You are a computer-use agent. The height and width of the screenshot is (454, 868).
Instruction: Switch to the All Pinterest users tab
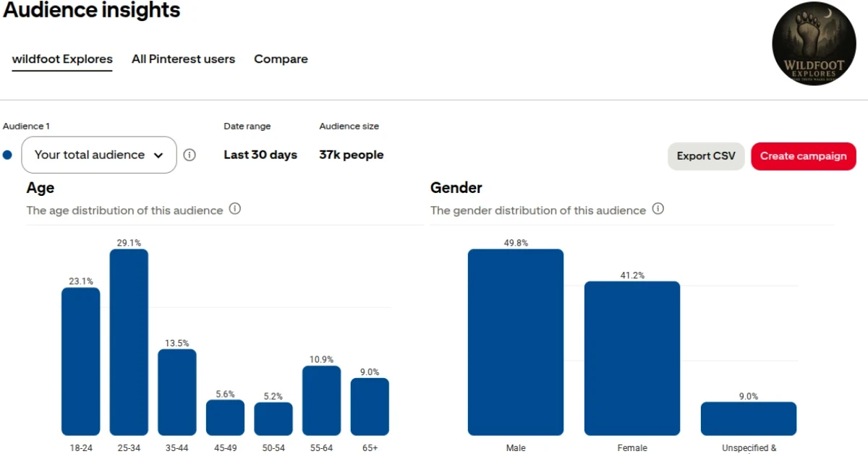[x=183, y=59]
